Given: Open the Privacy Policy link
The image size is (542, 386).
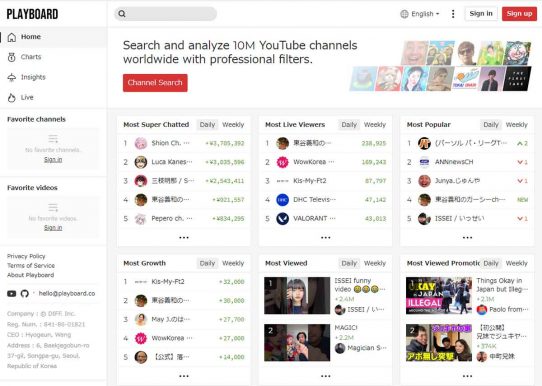Looking at the screenshot, I should coord(26,256).
